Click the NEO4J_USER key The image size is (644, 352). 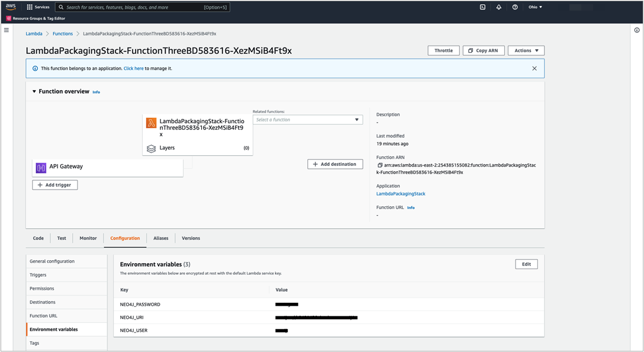pos(134,330)
